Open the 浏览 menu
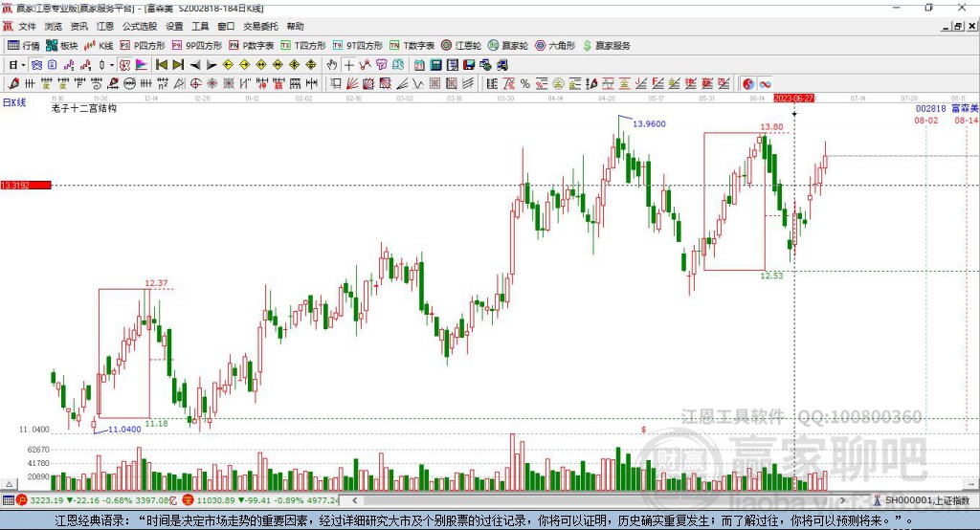This screenshot has height=530, width=980. (54, 26)
